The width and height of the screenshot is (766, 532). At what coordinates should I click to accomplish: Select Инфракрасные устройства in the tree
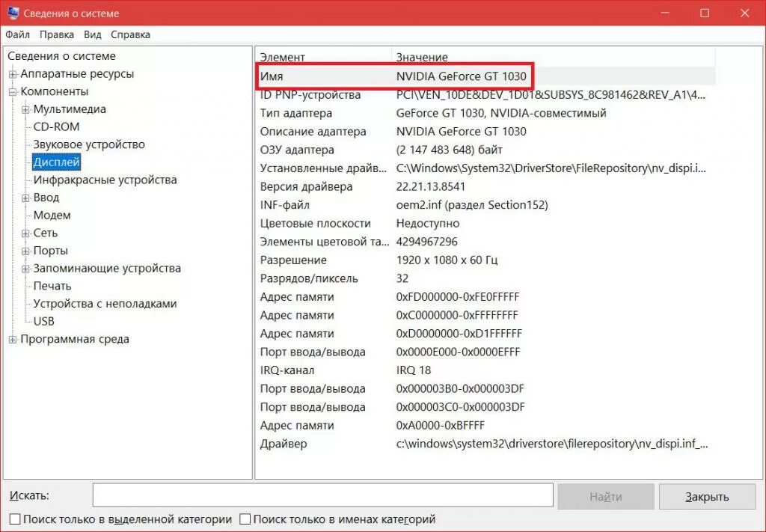click(x=105, y=180)
